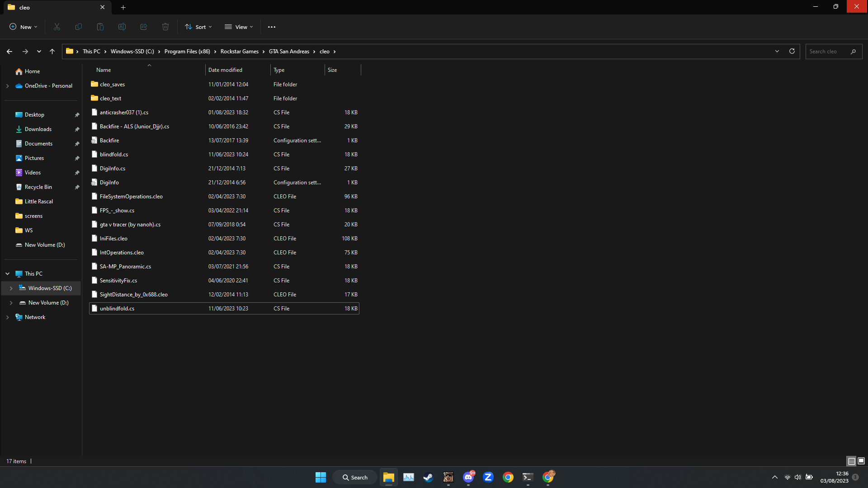Click the Share icon in toolbar
This screenshot has width=868, height=488.
click(144, 27)
